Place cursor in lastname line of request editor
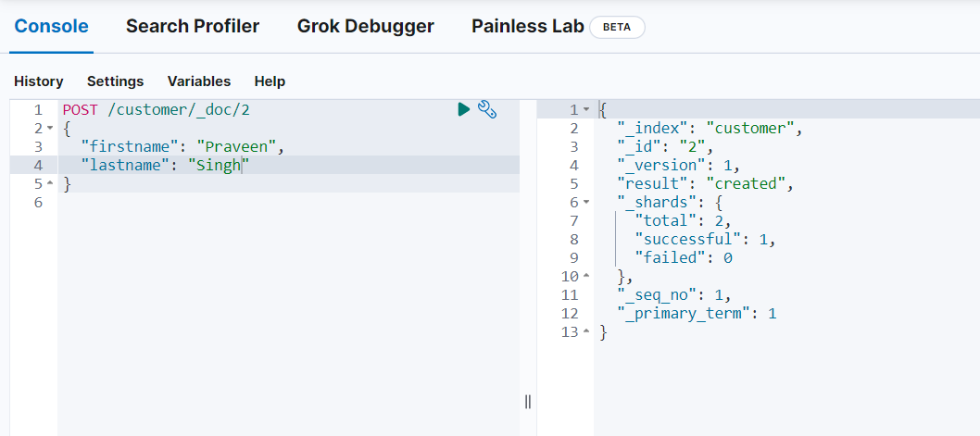This screenshot has height=436, width=980. tap(289, 165)
